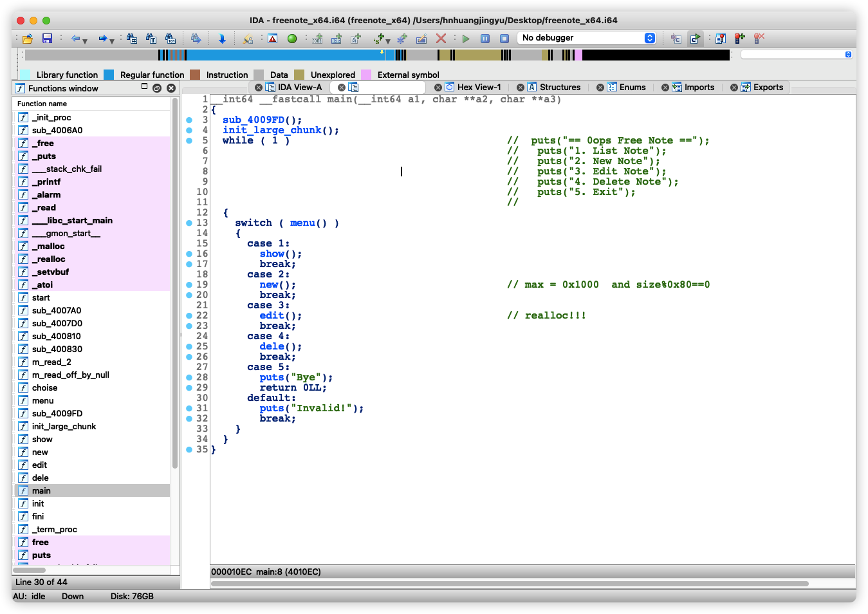This screenshot has width=868, height=614.
Task: Close the Hex View-1 tab
Action: tap(438, 88)
